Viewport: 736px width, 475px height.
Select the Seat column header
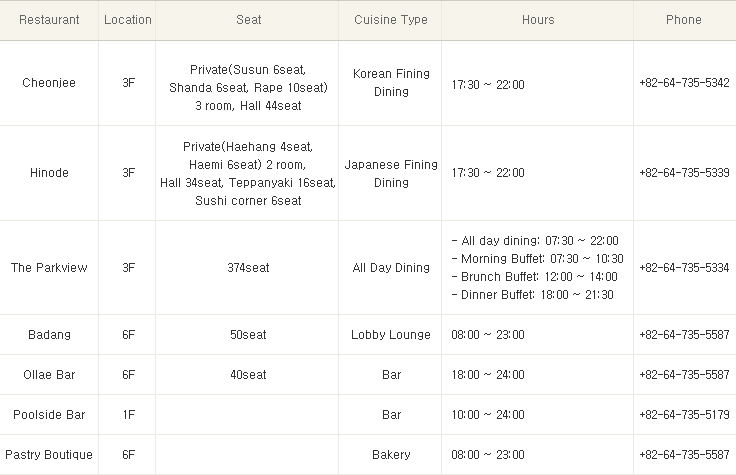[248, 20]
